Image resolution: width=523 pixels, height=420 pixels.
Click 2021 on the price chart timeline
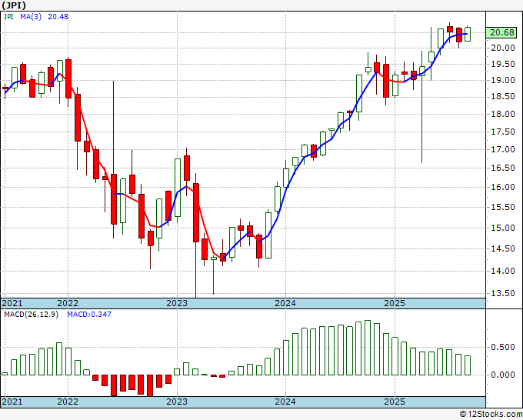[x=12, y=303]
